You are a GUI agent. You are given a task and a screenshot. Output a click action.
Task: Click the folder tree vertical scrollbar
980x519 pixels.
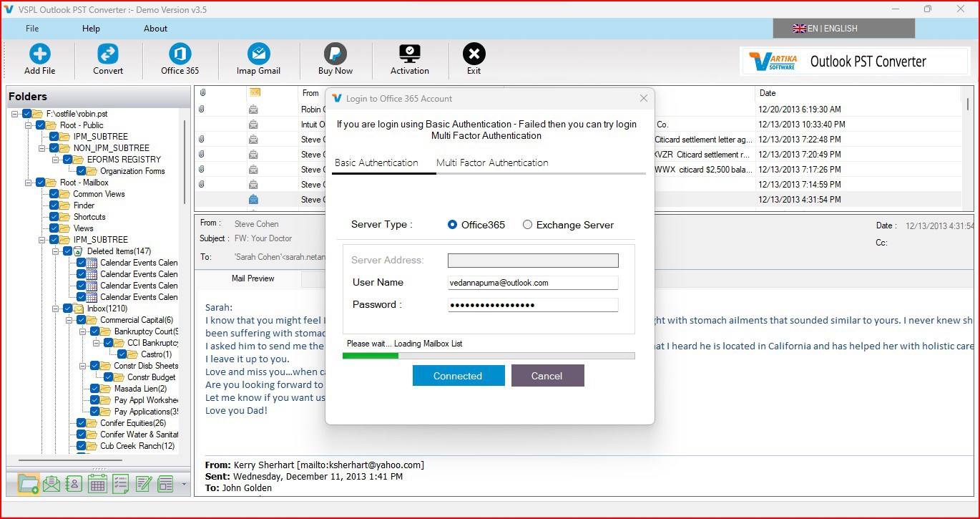coord(185,163)
